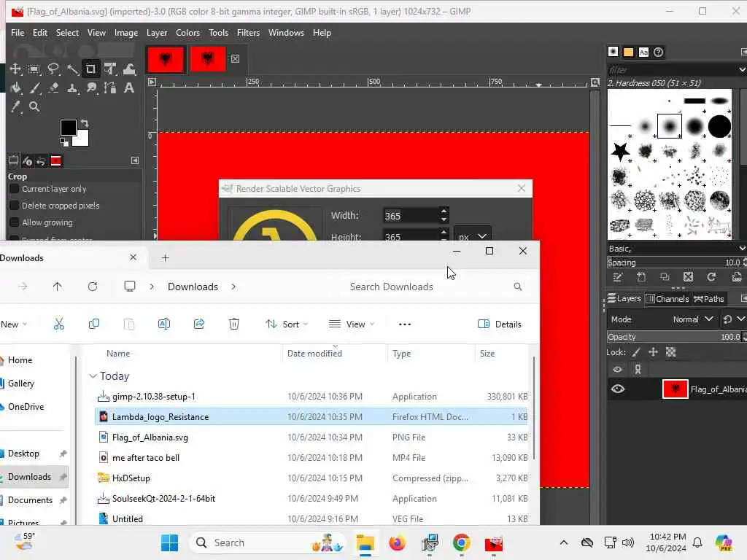Select the Warp Transform tool

click(129, 69)
